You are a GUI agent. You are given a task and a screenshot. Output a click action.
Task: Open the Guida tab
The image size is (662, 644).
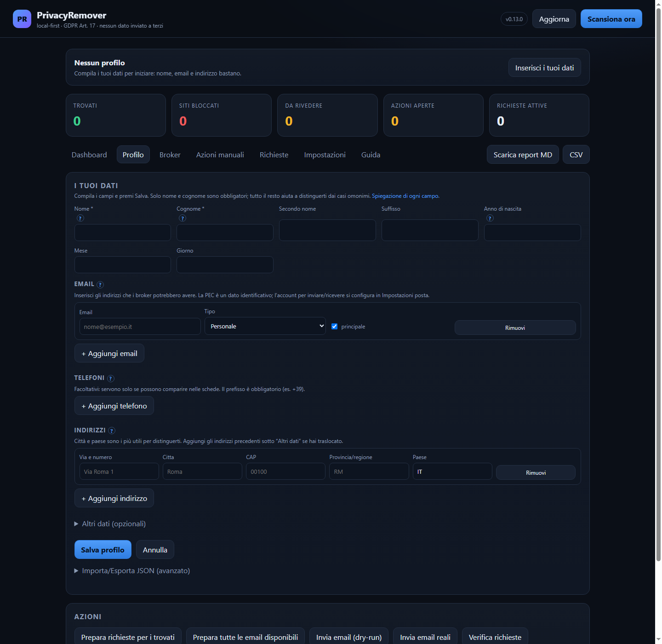371,155
